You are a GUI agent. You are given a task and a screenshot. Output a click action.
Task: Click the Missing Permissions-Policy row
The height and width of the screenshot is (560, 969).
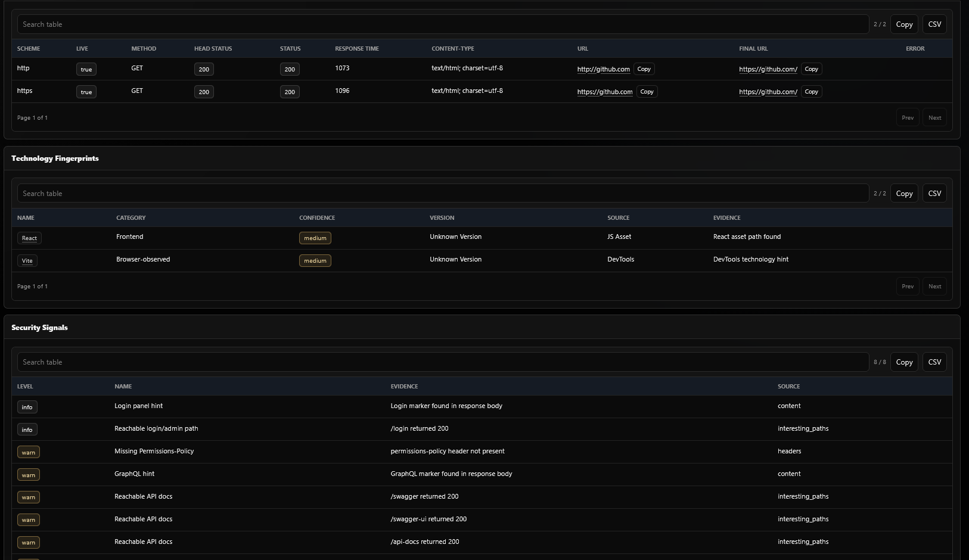click(x=482, y=452)
